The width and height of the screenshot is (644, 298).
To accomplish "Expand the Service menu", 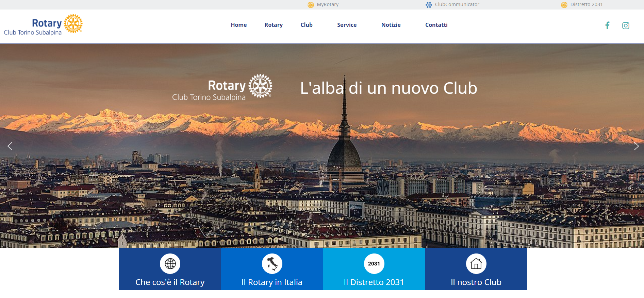I will (x=347, y=25).
